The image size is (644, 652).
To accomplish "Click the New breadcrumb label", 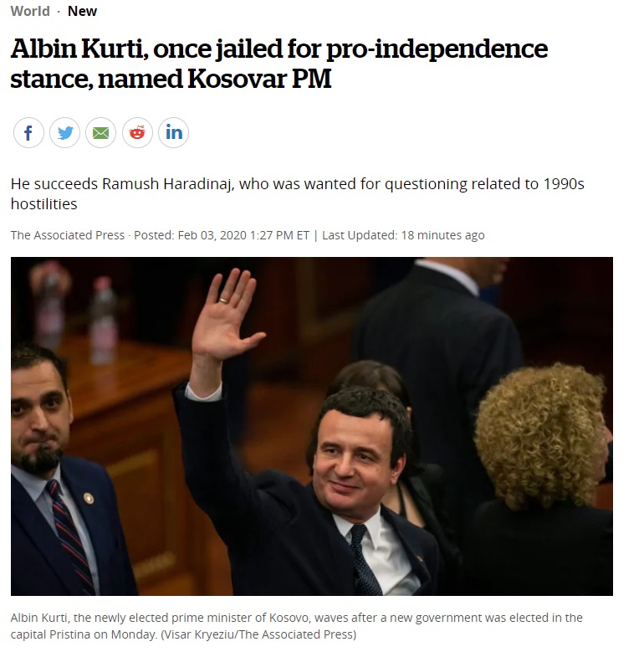I will 82,11.
